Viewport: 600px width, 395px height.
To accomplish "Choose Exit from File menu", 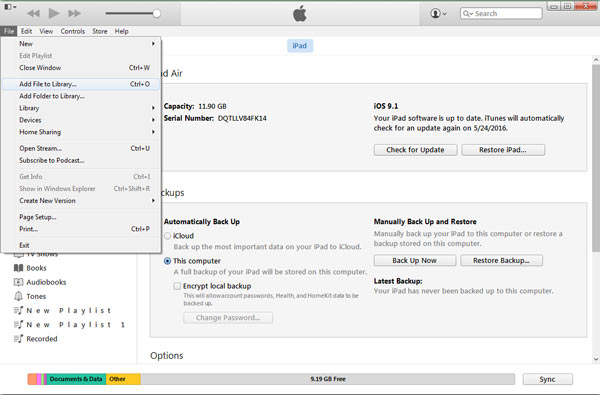I will click(x=81, y=245).
